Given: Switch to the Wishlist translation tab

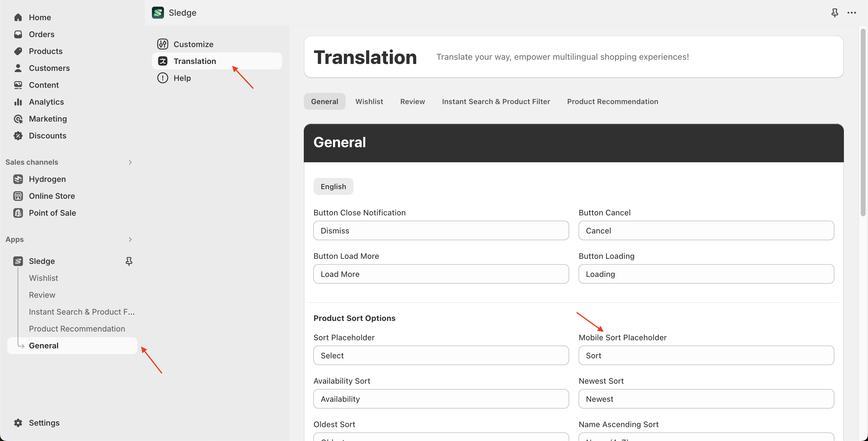Looking at the screenshot, I should click(369, 101).
